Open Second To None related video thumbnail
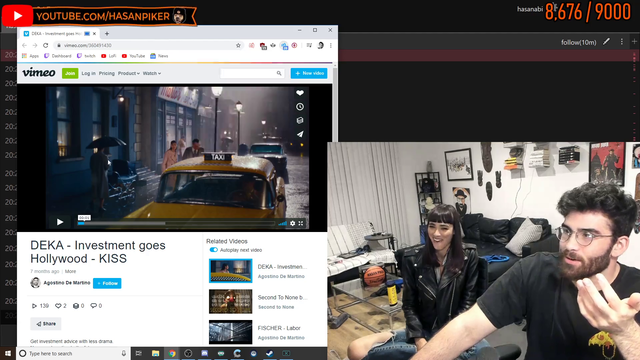Image resolution: width=640 pixels, height=360 pixels. [x=231, y=301]
